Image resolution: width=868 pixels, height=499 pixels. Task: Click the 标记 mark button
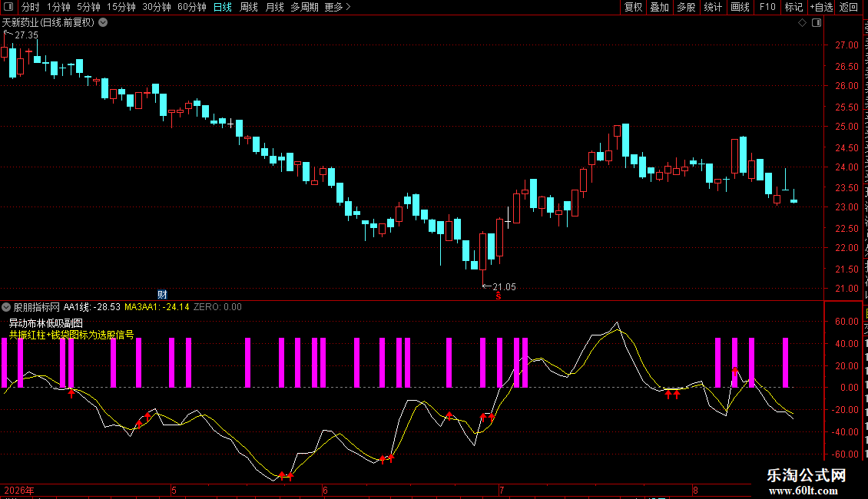pyautogui.click(x=793, y=7)
